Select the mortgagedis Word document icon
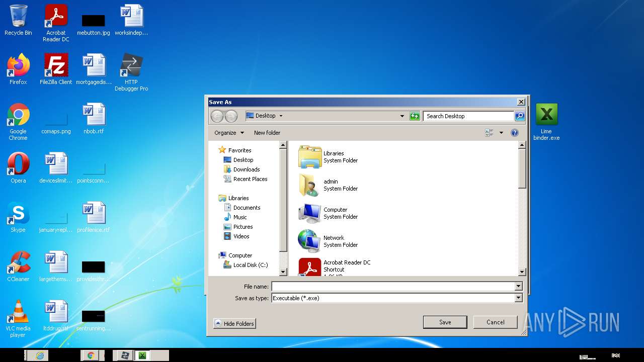This screenshot has width=644, height=362. (94, 69)
